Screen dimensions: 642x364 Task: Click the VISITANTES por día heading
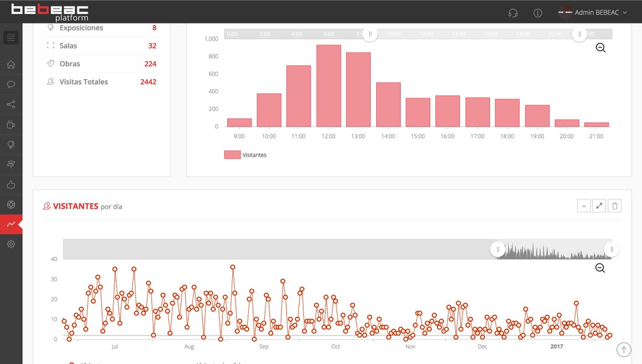(88, 206)
